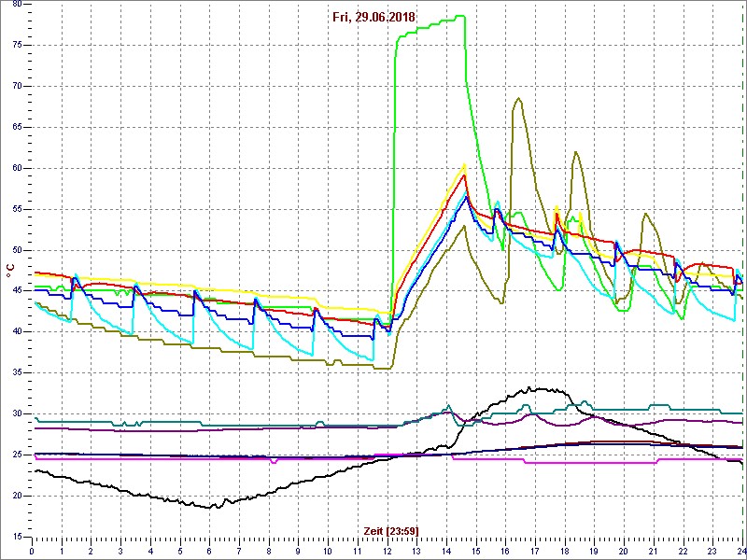747x560 pixels.
Task: Click hour 15 on the time axis
Action: coord(475,551)
